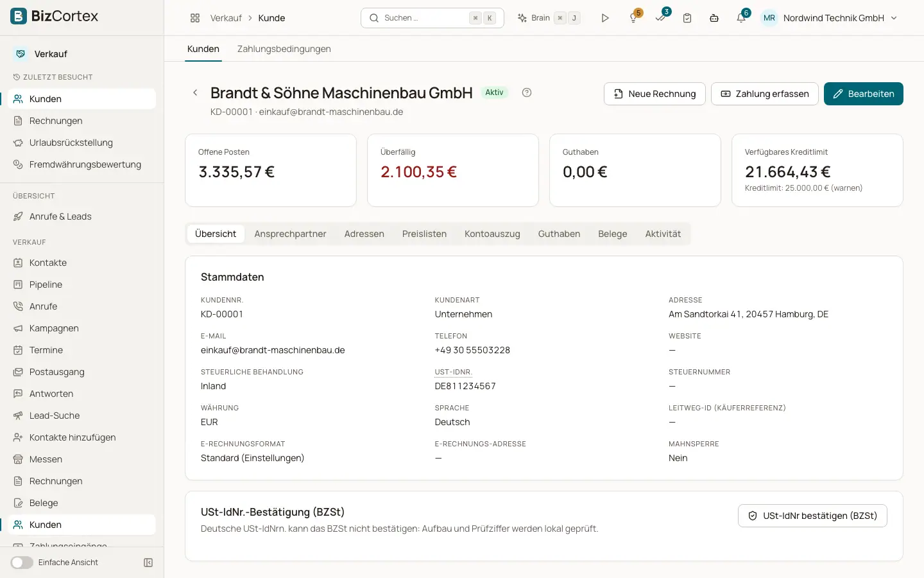
Task: Click the Aktiv status badge
Action: (494, 92)
